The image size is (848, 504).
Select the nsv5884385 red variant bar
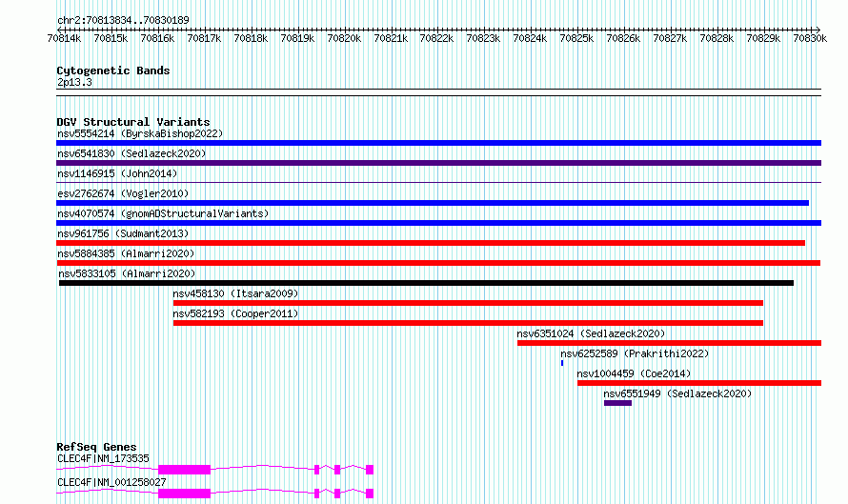pyautogui.click(x=438, y=263)
